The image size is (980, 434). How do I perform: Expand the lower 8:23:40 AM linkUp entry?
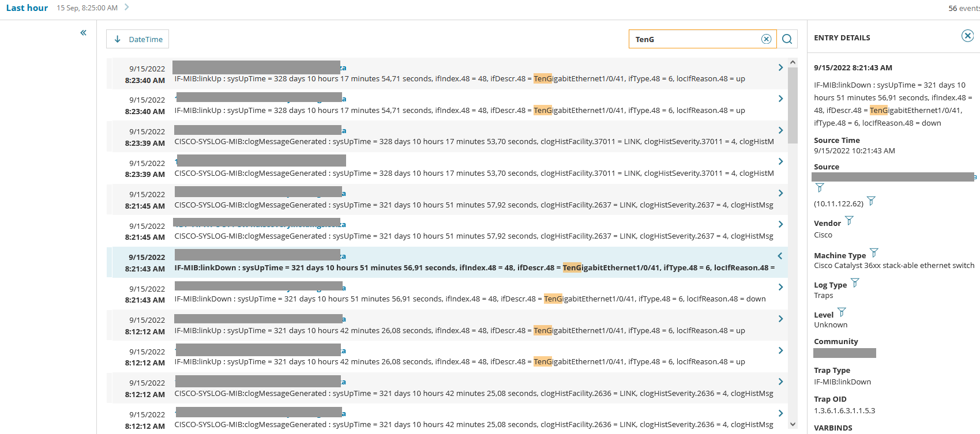(780, 99)
